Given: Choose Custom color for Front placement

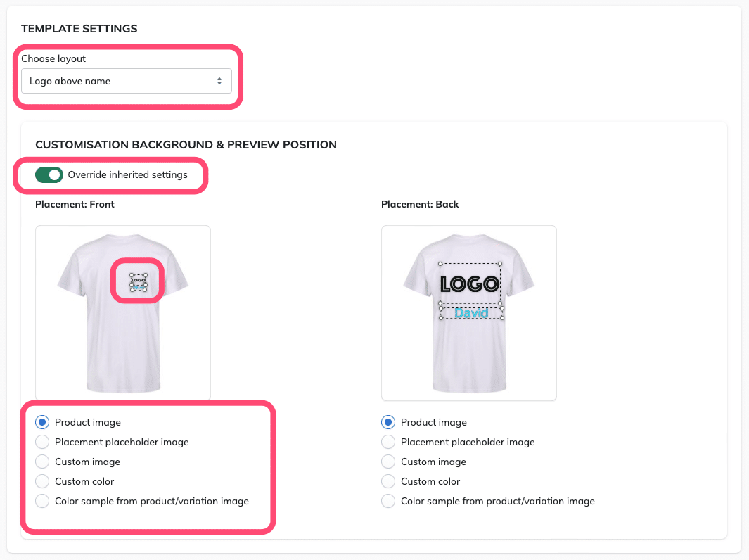Looking at the screenshot, I should click(42, 481).
